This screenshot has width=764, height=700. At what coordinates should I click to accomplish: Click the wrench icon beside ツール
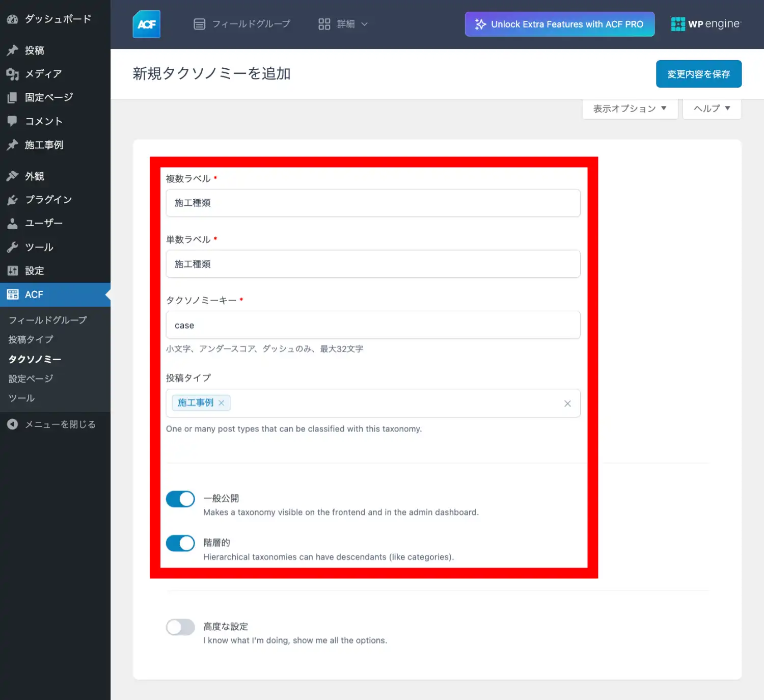click(x=13, y=247)
